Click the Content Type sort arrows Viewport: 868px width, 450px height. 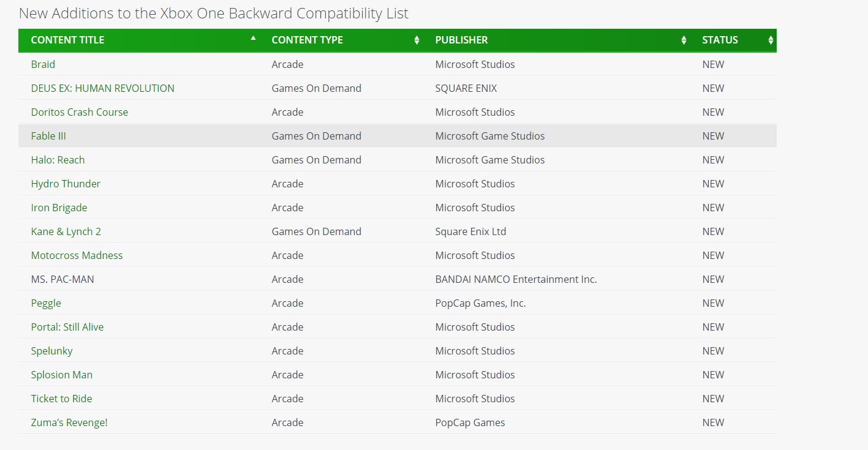(417, 40)
